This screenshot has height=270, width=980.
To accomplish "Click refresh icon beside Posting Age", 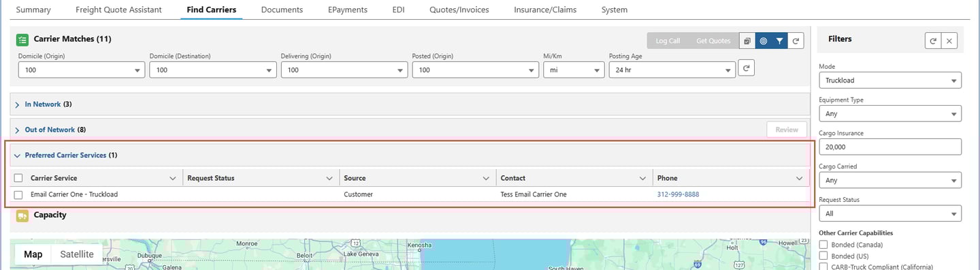I will (x=747, y=68).
